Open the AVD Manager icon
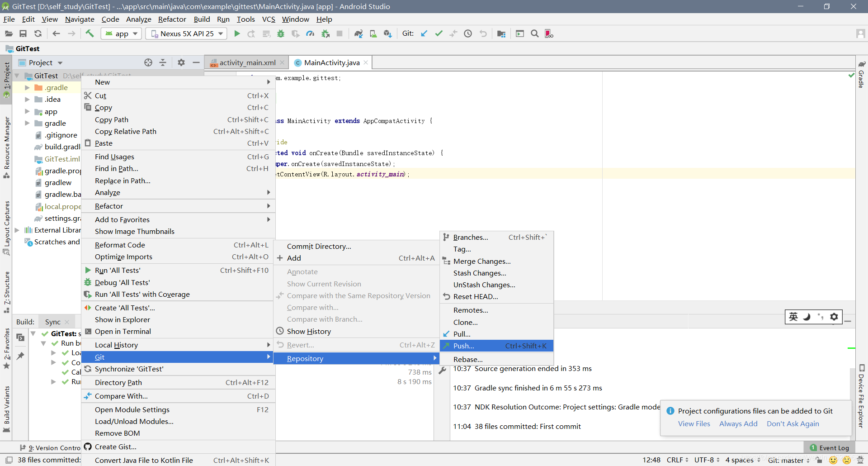This screenshot has height=466, width=868. (x=373, y=33)
